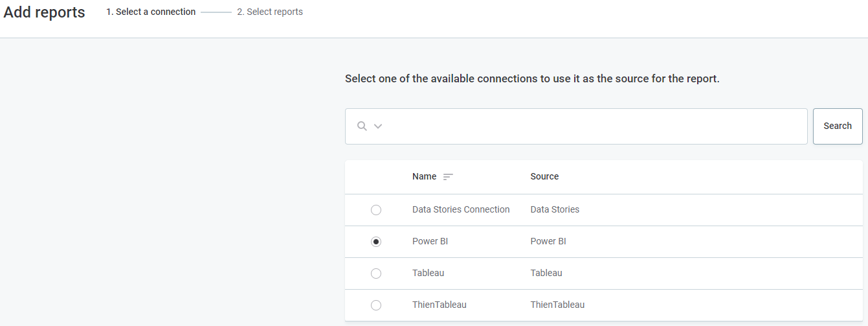The width and height of the screenshot is (868, 326).
Task: Click the sort icon beside Name
Action: [x=448, y=177]
